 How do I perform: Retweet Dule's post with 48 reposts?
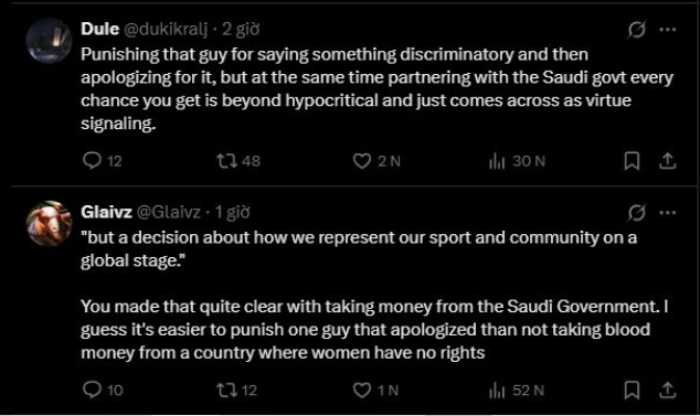tap(227, 161)
